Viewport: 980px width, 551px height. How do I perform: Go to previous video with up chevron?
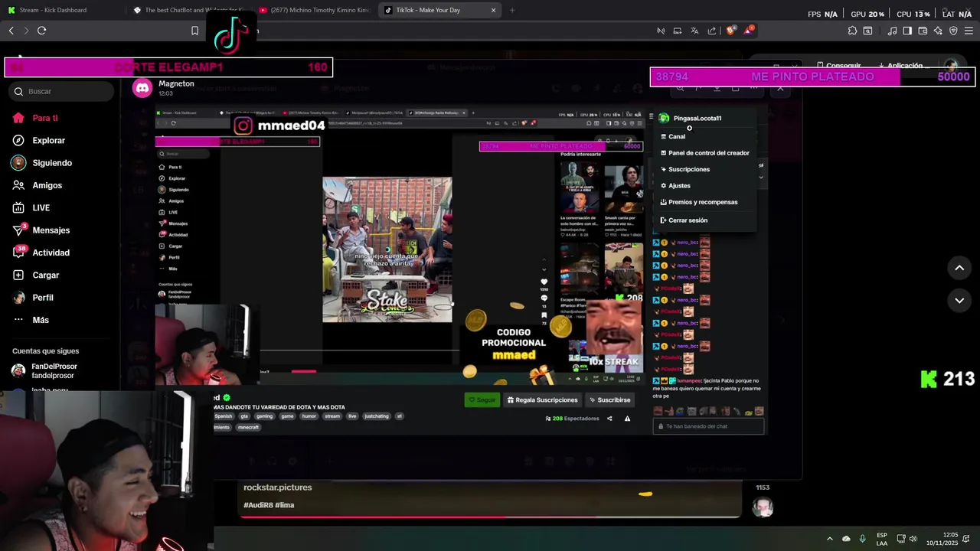[959, 268]
